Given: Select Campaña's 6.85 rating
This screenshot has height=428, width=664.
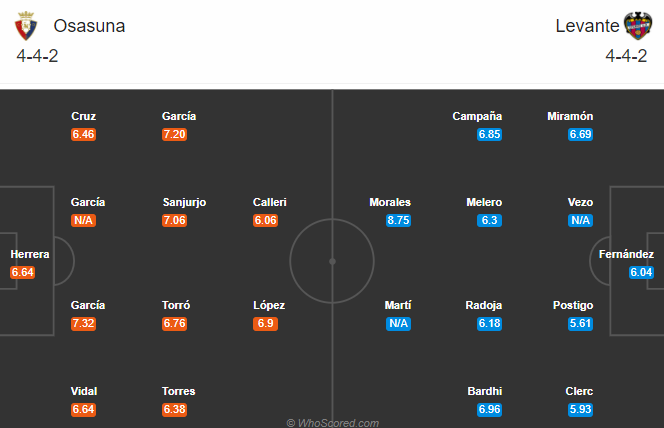Looking at the screenshot, I should [x=489, y=135].
